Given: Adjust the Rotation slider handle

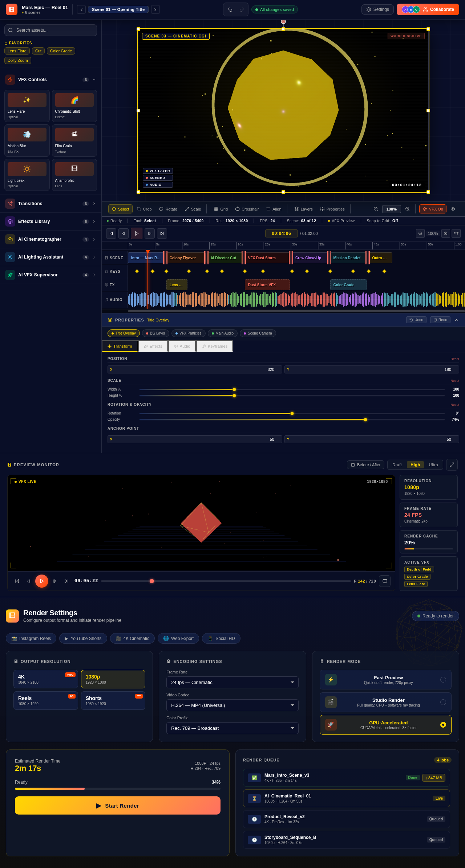Looking at the screenshot, I should pyautogui.click(x=292, y=413).
